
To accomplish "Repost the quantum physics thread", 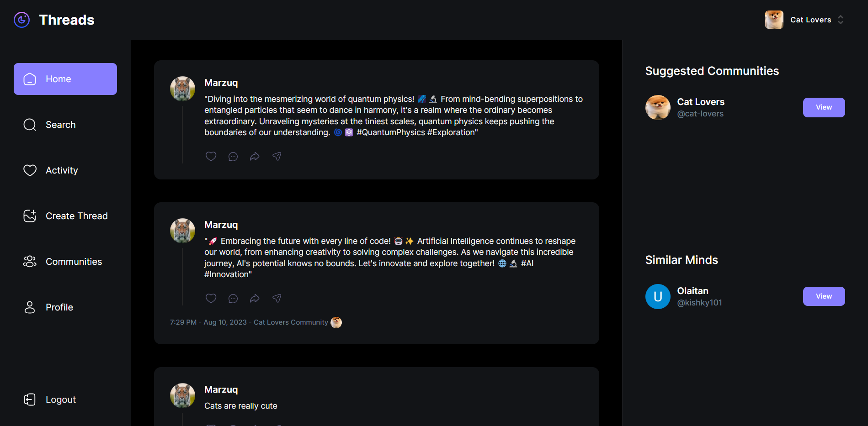I will [255, 157].
